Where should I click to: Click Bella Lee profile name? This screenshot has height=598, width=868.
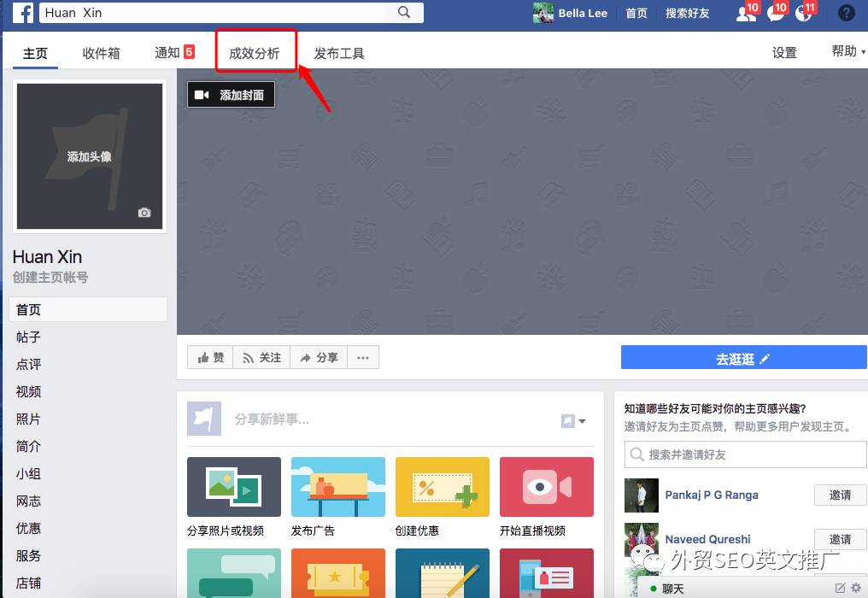coord(583,13)
